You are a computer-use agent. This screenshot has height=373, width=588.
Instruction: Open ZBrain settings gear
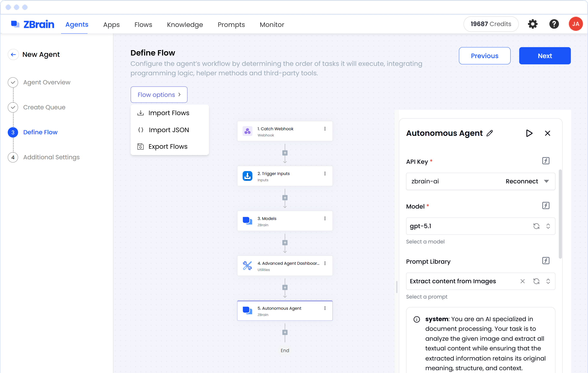[x=533, y=24]
